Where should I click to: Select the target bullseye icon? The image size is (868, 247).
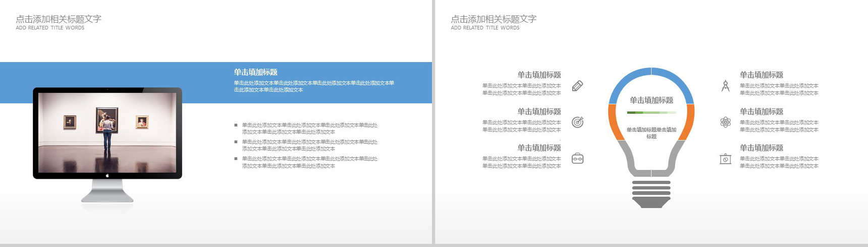pos(577,122)
